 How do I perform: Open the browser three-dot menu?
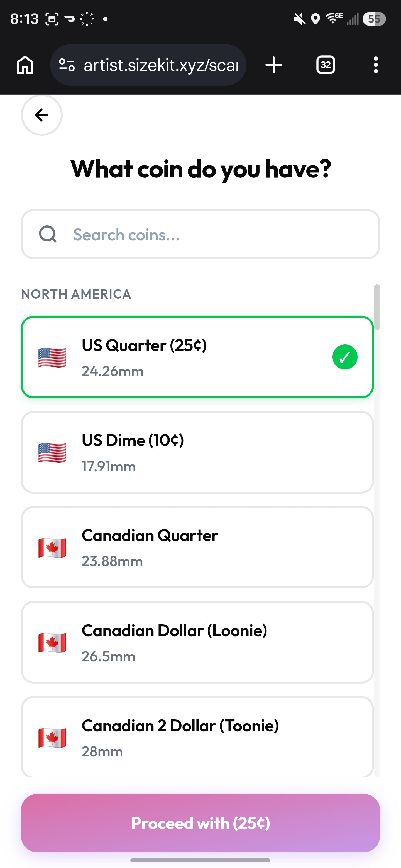[x=376, y=65]
